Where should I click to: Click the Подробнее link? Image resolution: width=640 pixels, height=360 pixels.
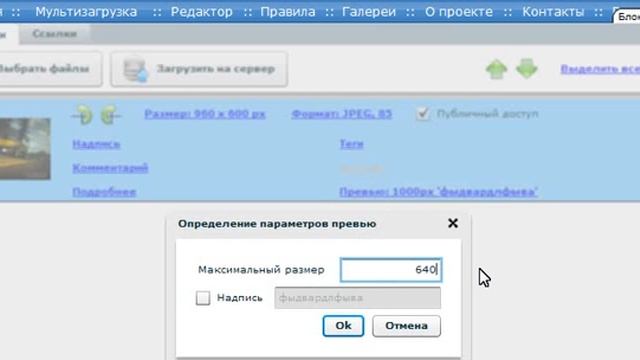click(104, 192)
